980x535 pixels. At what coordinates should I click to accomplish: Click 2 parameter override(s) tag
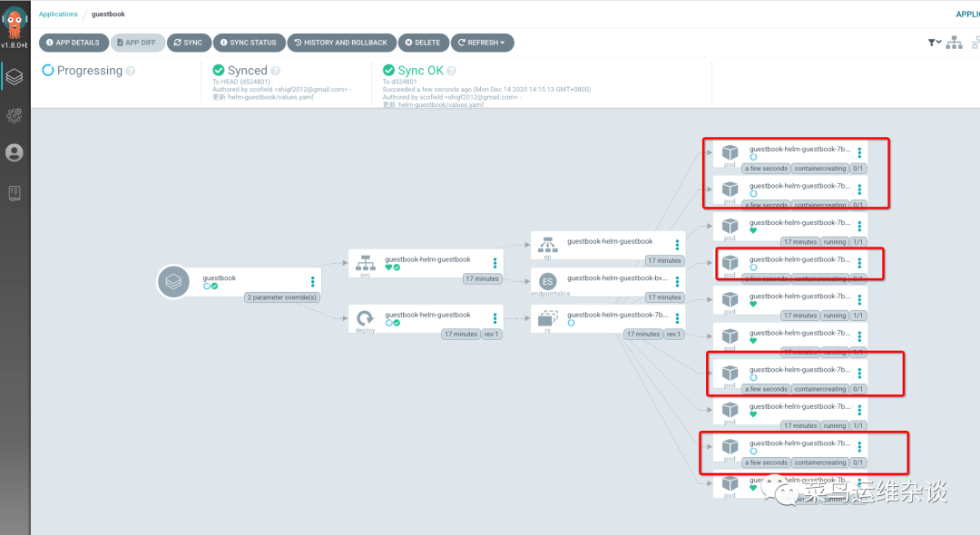[x=282, y=297]
